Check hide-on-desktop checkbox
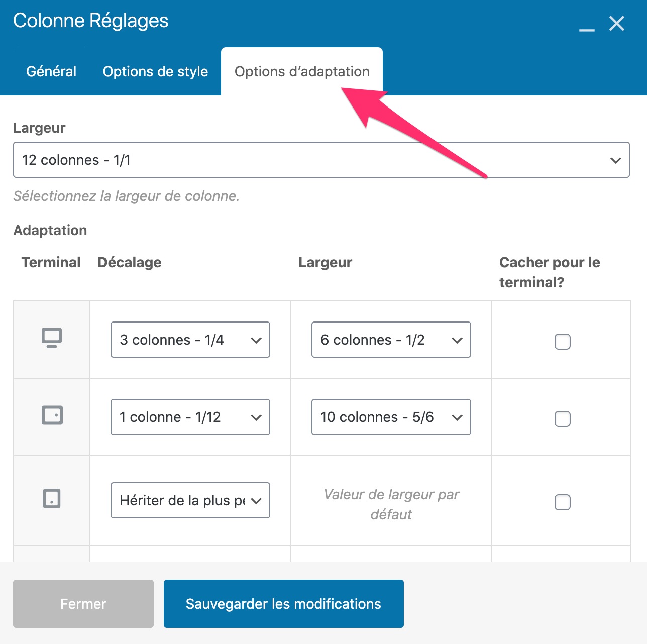647x644 pixels. 563,342
